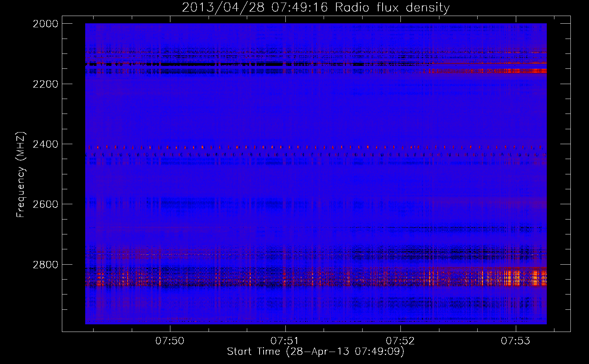Click the 07:50 time tick label

click(x=170, y=341)
